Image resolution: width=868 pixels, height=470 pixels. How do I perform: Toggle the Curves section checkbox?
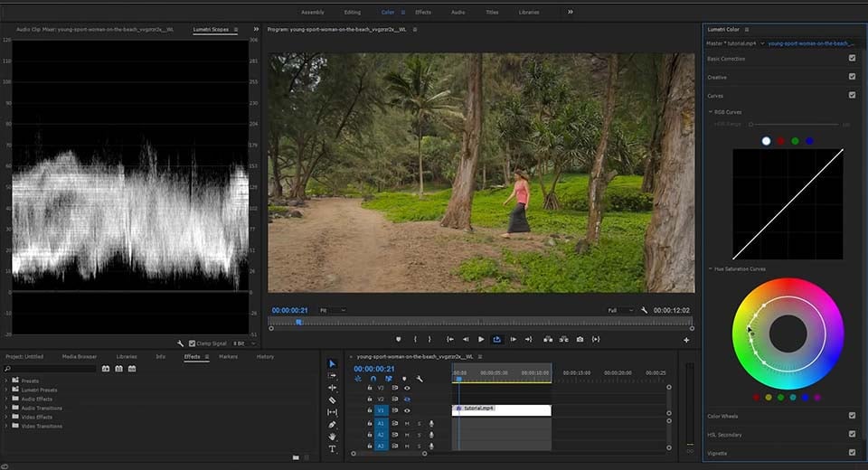[x=852, y=95]
